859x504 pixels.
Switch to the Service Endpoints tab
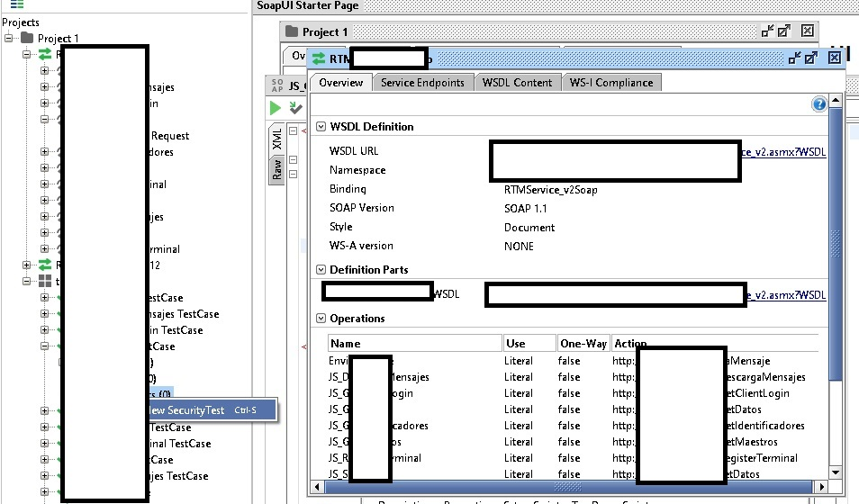click(422, 82)
